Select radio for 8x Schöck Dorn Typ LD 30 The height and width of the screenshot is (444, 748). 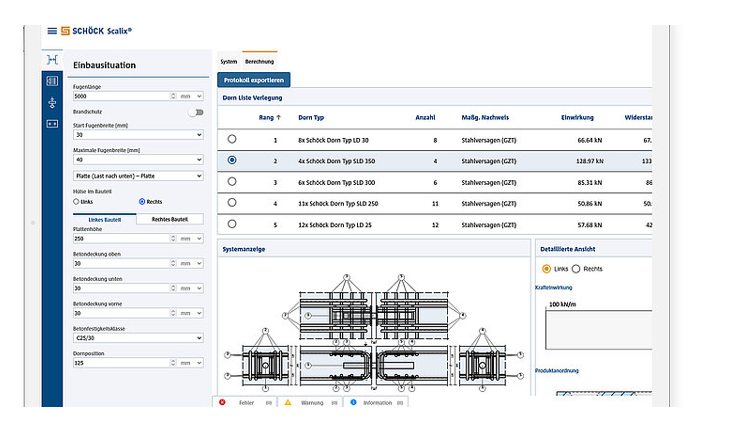pos(233,140)
